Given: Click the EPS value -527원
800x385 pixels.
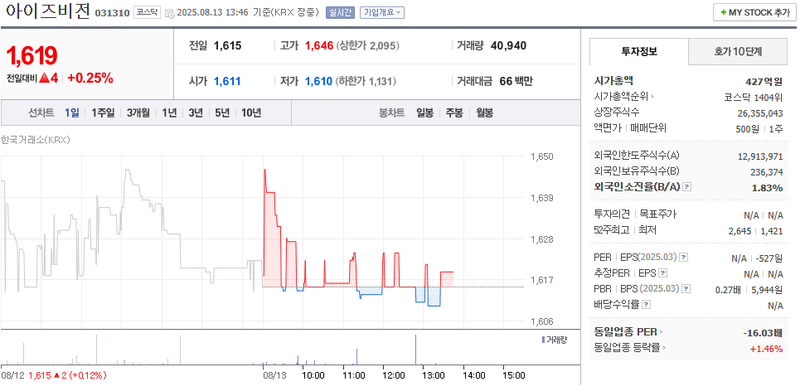Looking at the screenshot, I should coord(769,259).
